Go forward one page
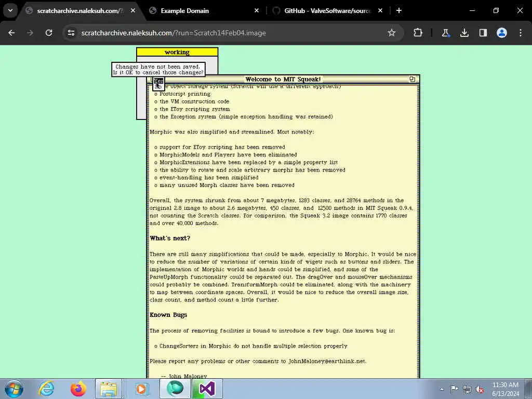This screenshot has width=532, height=399. 30,33
